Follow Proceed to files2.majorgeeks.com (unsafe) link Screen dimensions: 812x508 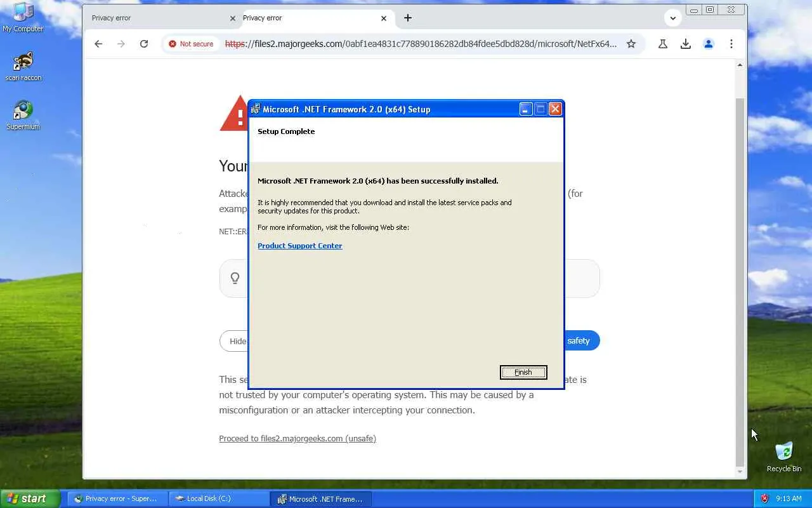click(298, 438)
